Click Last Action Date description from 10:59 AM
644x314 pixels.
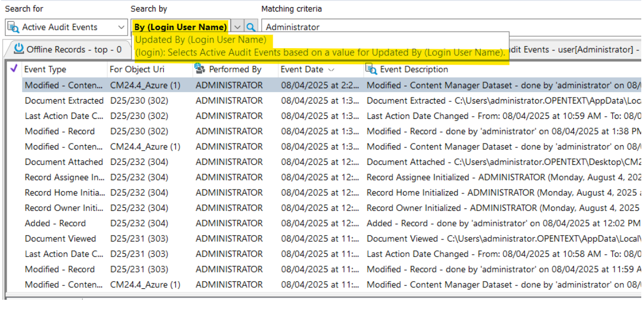504,116
